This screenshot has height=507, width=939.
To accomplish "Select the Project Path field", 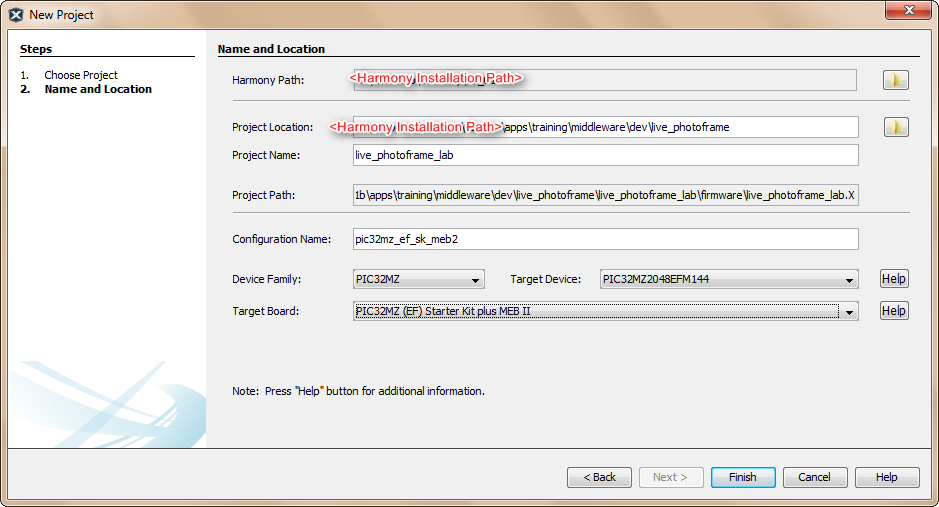I will click(x=605, y=196).
